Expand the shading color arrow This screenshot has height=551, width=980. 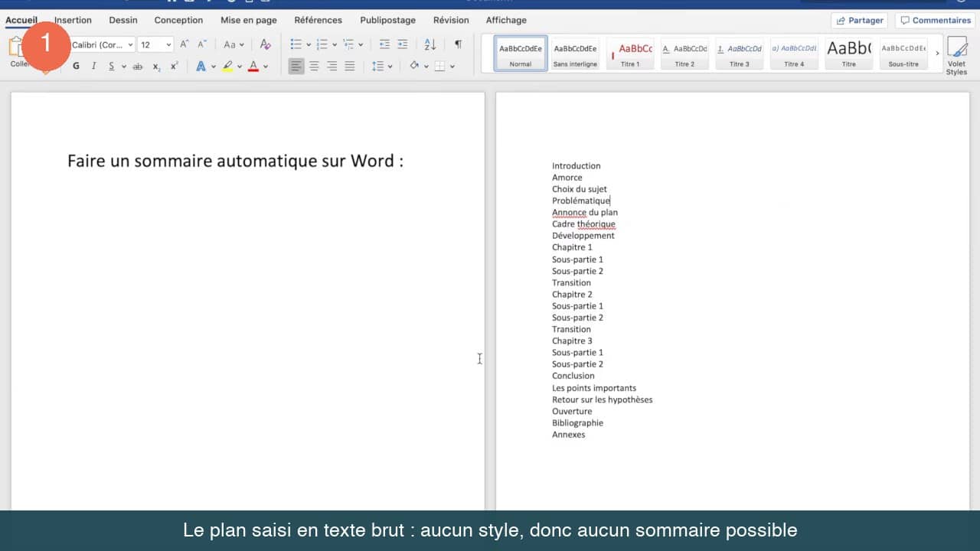(x=426, y=67)
